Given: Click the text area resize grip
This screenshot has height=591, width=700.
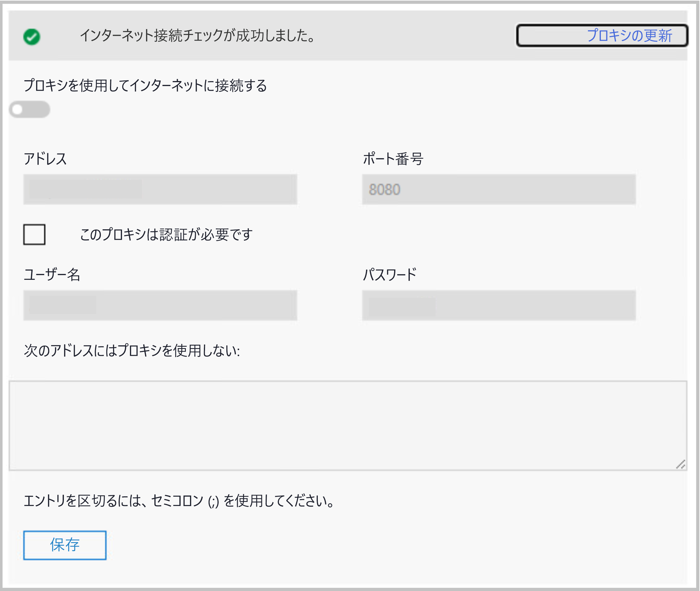Looking at the screenshot, I should click(x=681, y=464).
